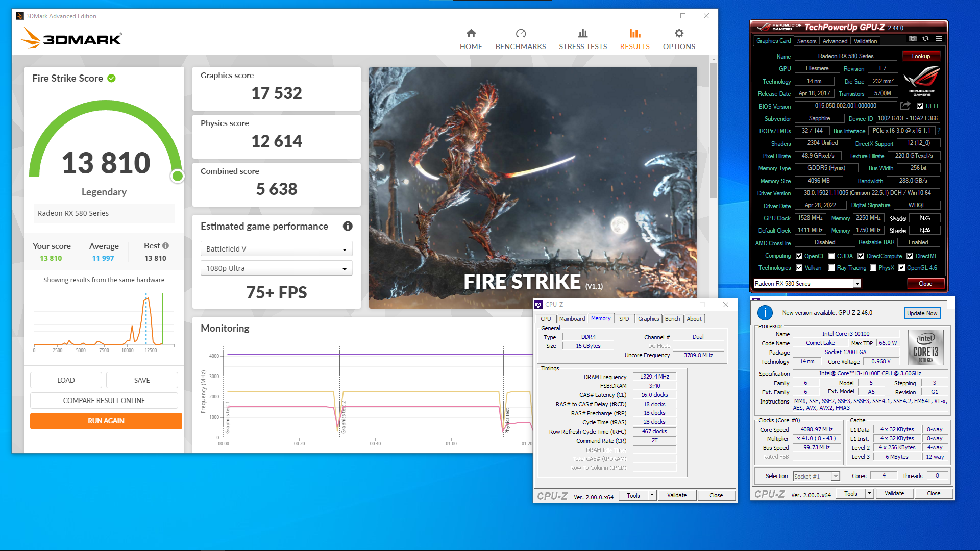Toggle the Ray Tracing checkbox in GPU-Z
This screenshot has height=551, width=980.
click(831, 268)
